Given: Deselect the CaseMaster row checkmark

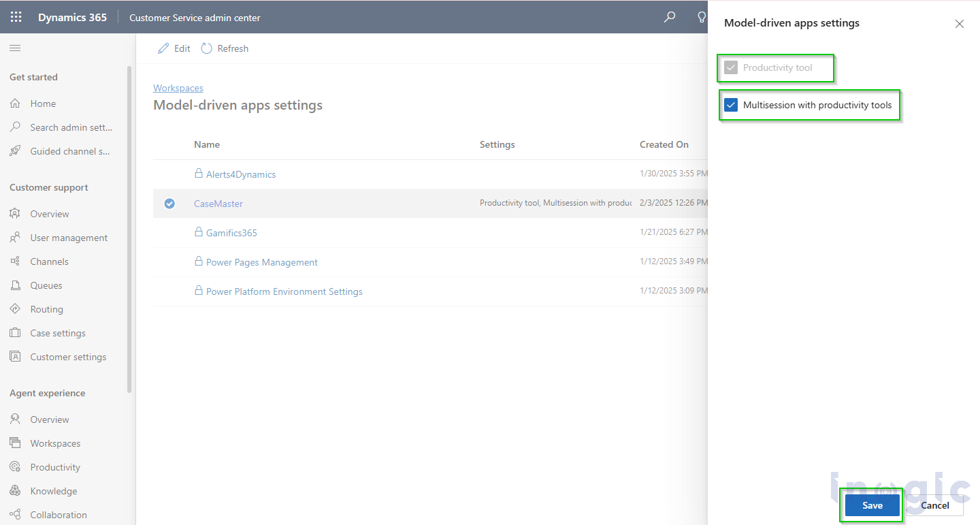Looking at the screenshot, I should click(169, 203).
